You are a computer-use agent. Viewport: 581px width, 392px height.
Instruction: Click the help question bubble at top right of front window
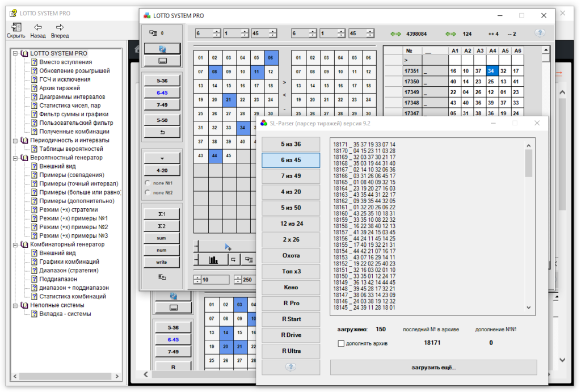click(x=540, y=33)
